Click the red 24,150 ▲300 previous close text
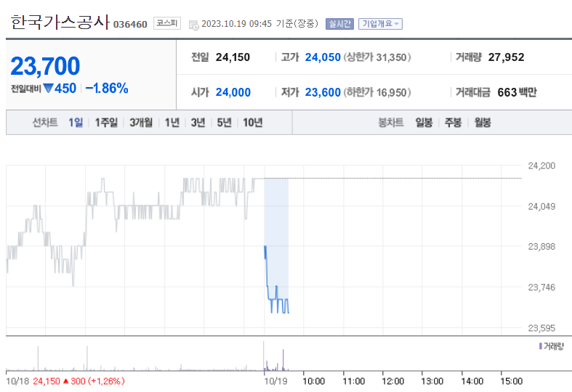 tap(78, 381)
